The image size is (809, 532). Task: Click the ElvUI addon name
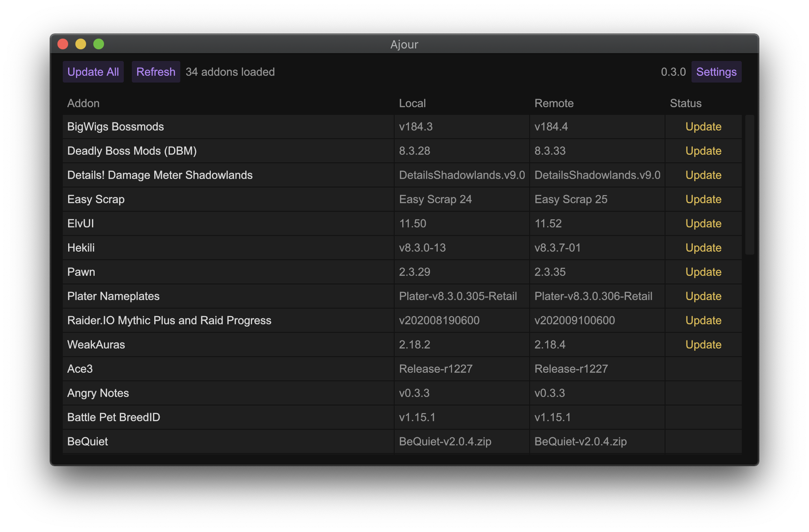[81, 223]
